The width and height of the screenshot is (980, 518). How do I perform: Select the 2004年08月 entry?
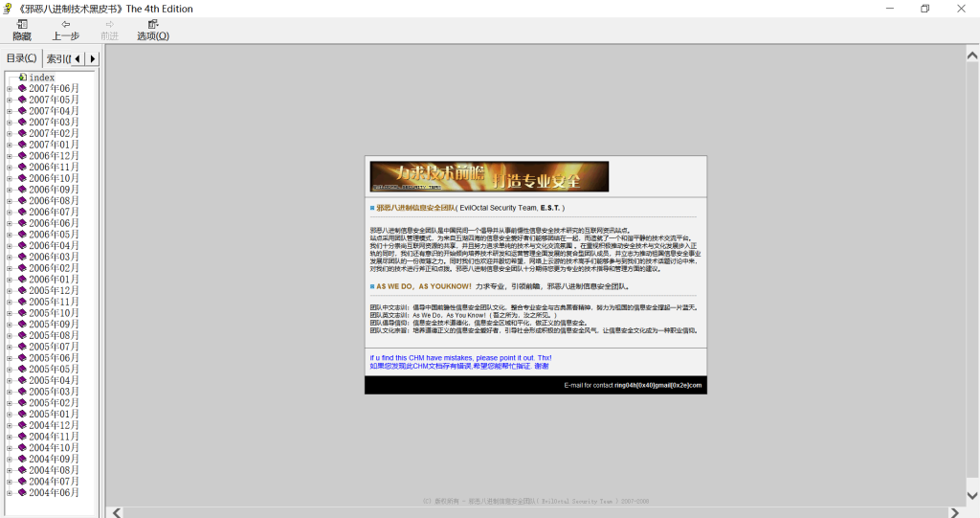click(54, 471)
